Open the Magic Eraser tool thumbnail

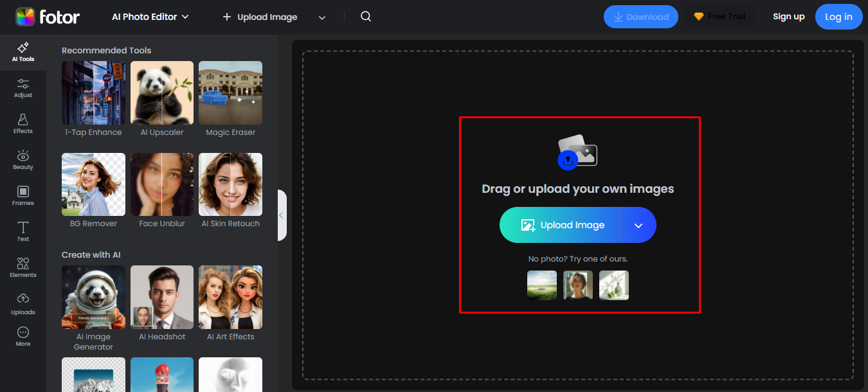pyautogui.click(x=230, y=93)
